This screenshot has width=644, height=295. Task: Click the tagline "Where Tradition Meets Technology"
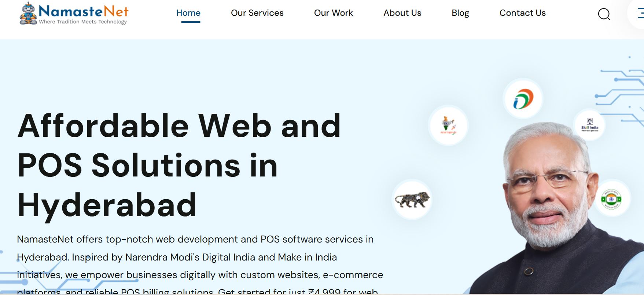(83, 22)
